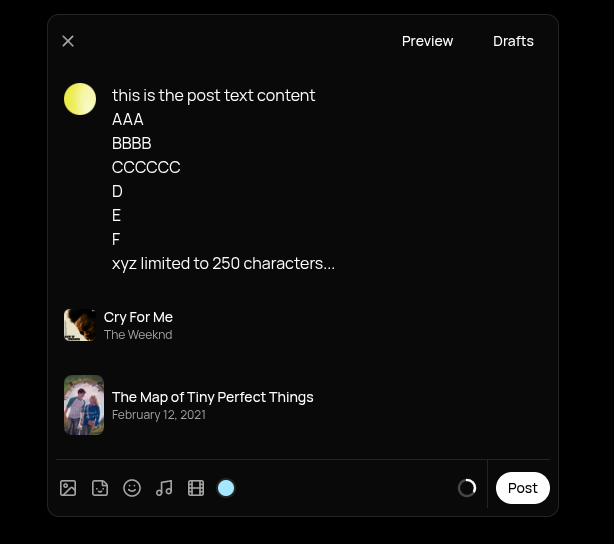
Task: Click the first line of post text
Action: [213, 95]
